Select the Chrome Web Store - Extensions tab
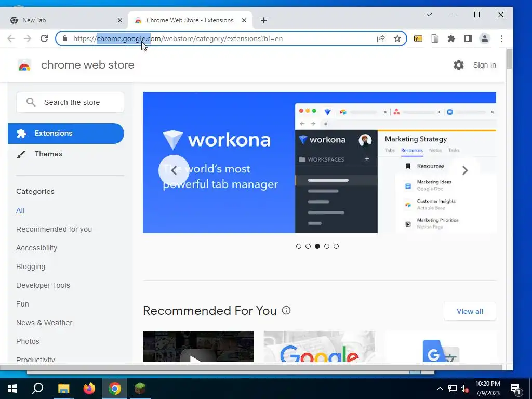Viewport: 532px width, 399px height. click(190, 20)
